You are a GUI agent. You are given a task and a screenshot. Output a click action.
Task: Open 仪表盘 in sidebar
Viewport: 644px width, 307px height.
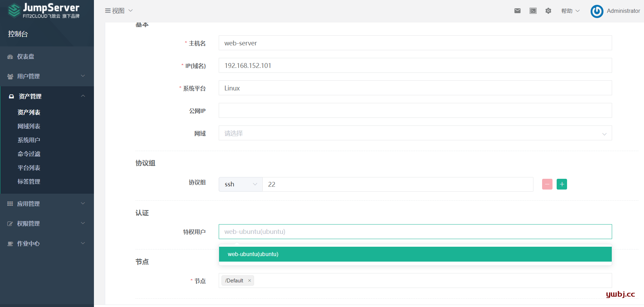pyautogui.click(x=26, y=56)
